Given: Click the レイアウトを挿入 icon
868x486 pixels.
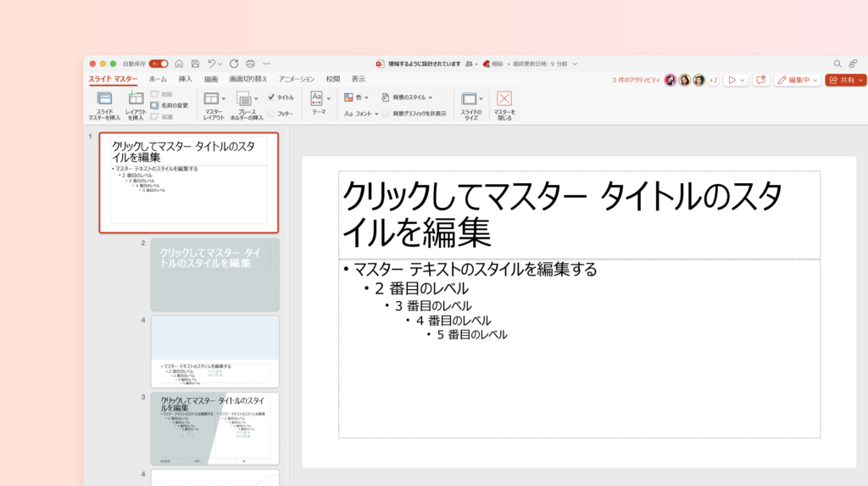Looking at the screenshot, I should point(136,98).
